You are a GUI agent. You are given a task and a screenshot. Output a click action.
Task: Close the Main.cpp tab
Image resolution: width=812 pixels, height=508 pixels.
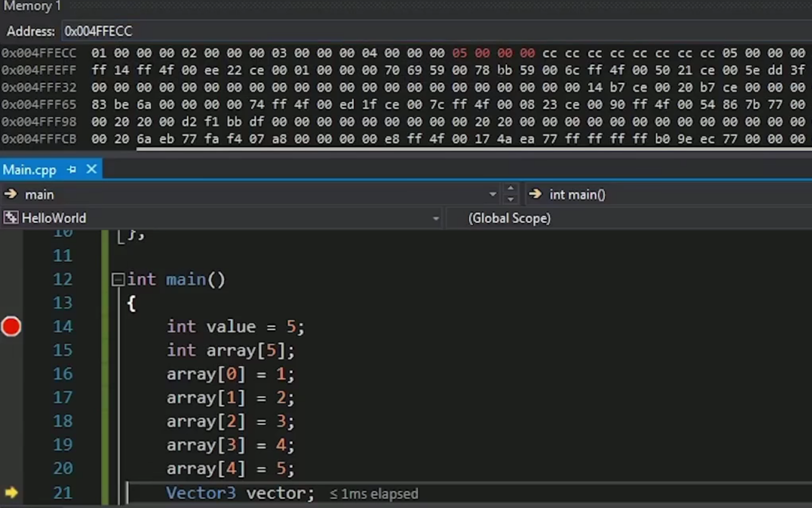click(x=91, y=169)
